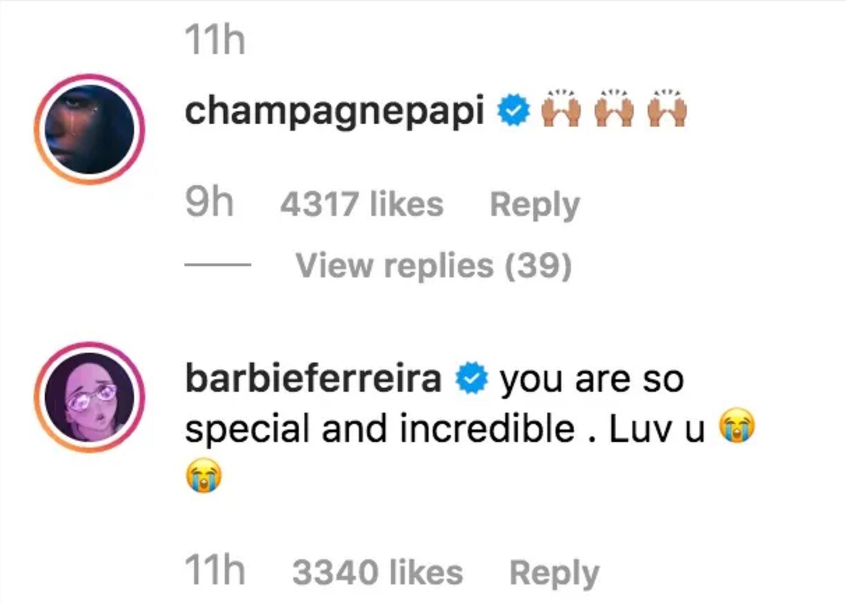Viewport: 868px width, 611px height.
Task: Click crying emoji after "Luv u"
Action: [x=737, y=425]
